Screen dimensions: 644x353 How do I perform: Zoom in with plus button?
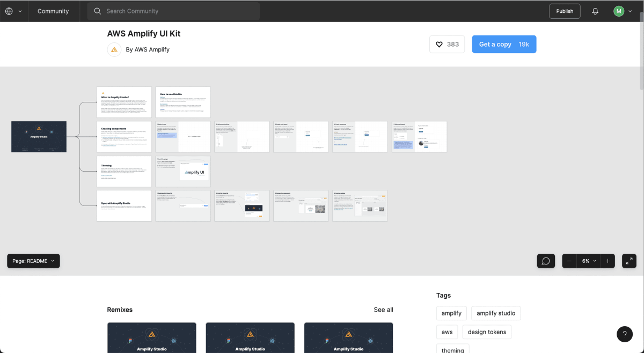click(608, 261)
